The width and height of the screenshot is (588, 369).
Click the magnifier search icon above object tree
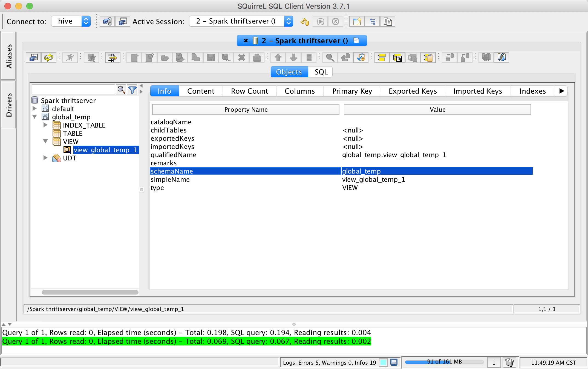121,90
